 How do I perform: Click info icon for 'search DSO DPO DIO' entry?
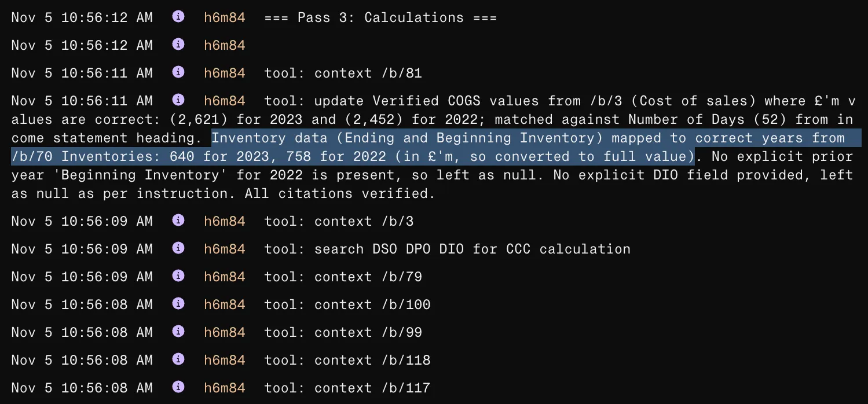178,248
